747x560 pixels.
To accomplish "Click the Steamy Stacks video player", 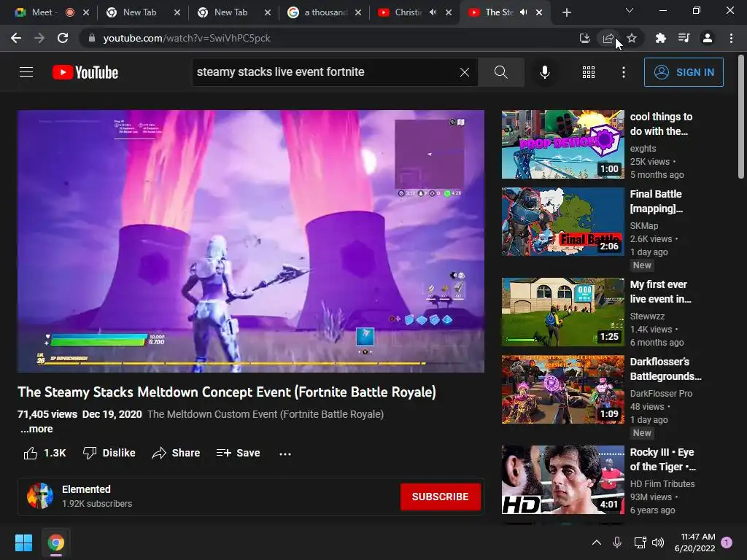I will coord(251,241).
